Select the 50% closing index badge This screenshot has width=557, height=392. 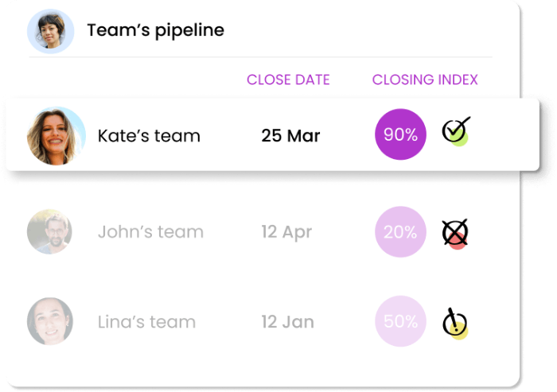tap(401, 321)
